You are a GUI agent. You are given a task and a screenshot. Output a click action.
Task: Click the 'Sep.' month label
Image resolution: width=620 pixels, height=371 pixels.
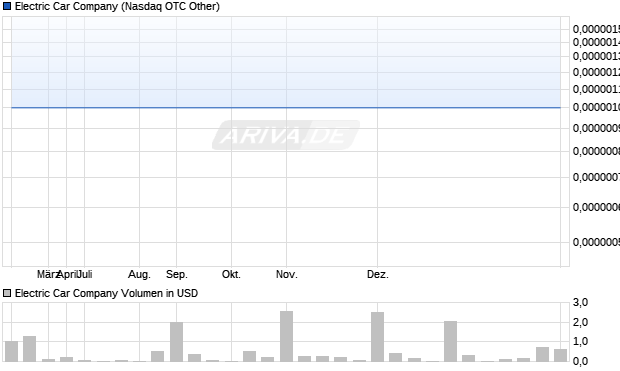[x=176, y=274]
